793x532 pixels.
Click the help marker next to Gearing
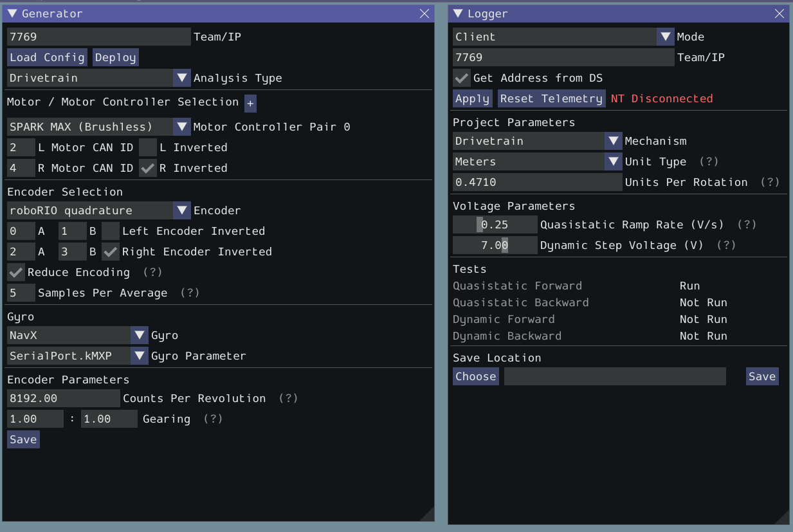212,419
